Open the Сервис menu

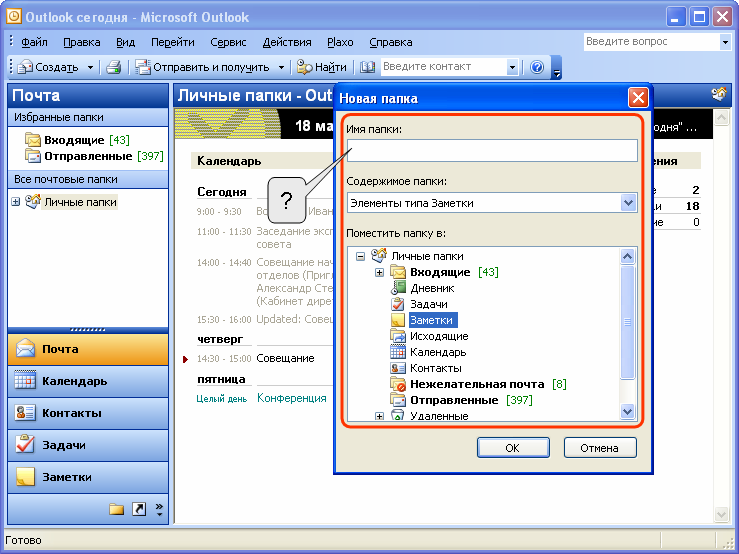pos(228,42)
